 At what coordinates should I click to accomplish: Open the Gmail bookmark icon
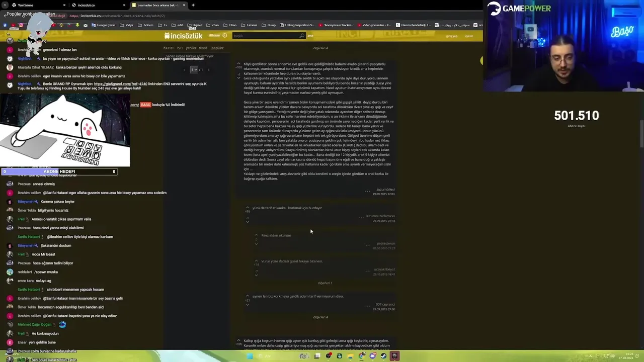pos(86,25)
